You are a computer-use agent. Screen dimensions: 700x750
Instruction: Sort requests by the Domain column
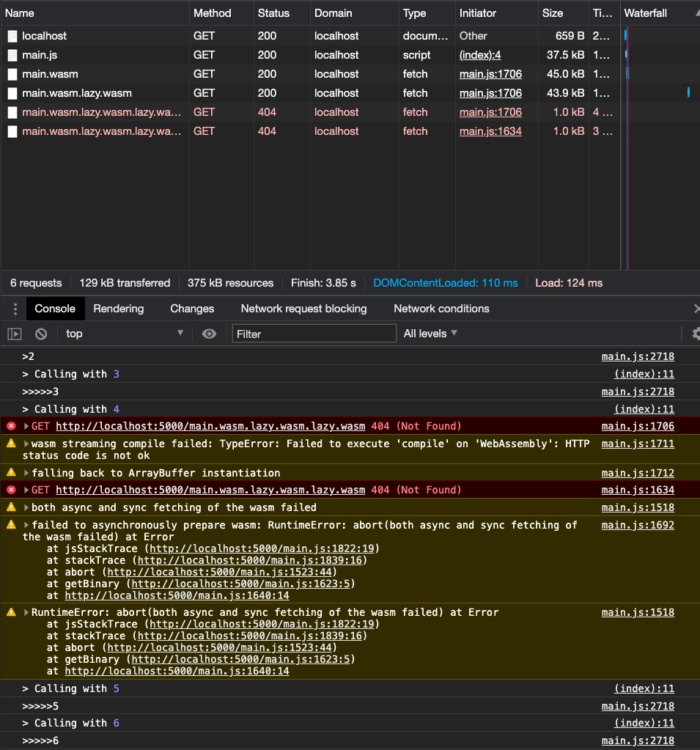355,13
